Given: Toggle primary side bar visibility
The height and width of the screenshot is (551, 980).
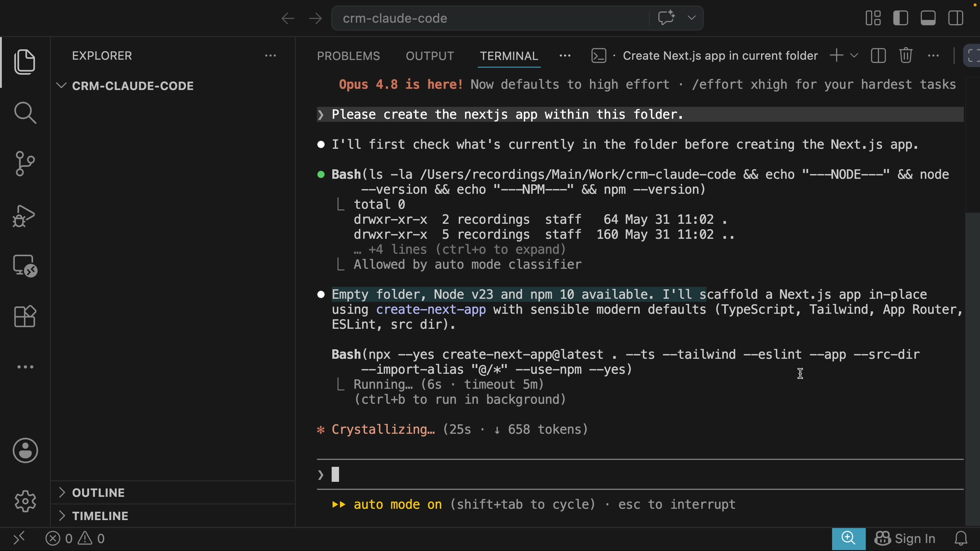Looking at the screenshot, I should point(900,18).
